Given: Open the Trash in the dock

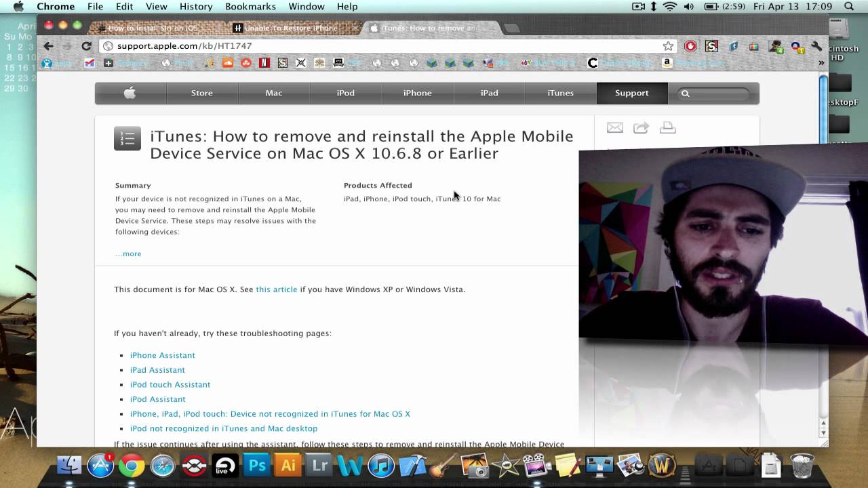Looking at the screenshot, I should coord(802,466).
